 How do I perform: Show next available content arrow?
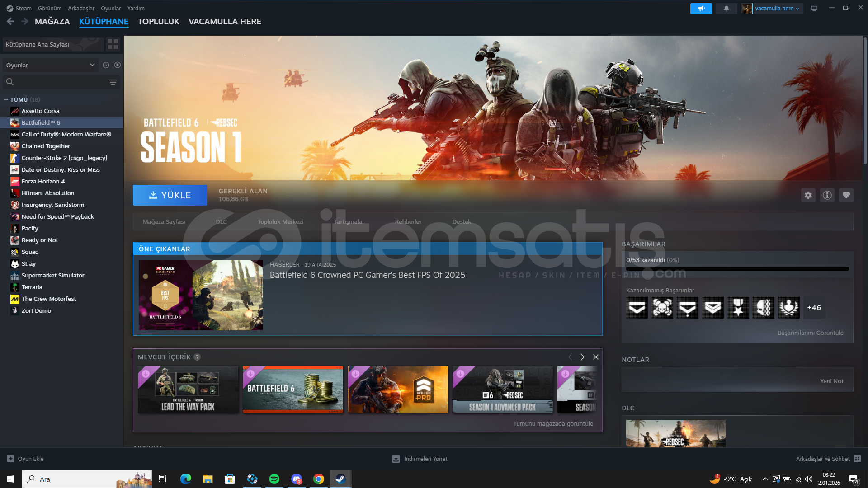coord(582,357)
